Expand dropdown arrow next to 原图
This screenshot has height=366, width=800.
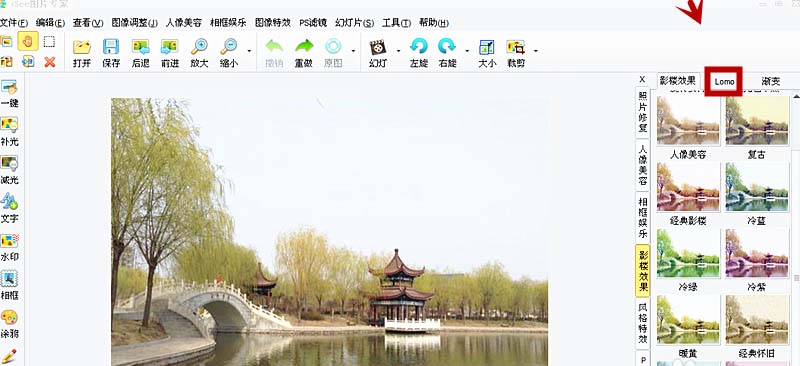[353, 51]
